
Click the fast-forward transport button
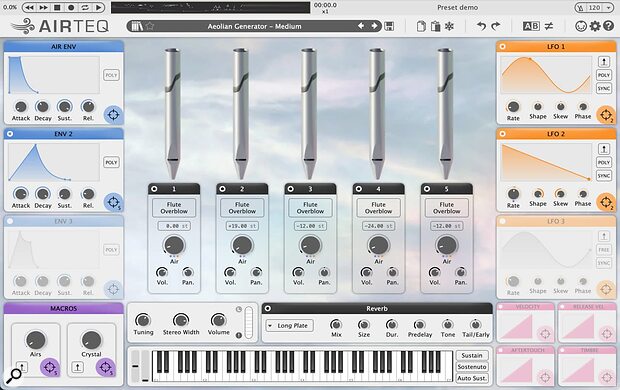(43, 8)
